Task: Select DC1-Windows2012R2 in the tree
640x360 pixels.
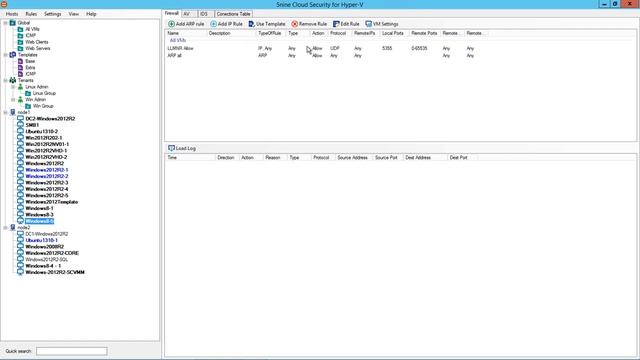Action: [47, 234]
